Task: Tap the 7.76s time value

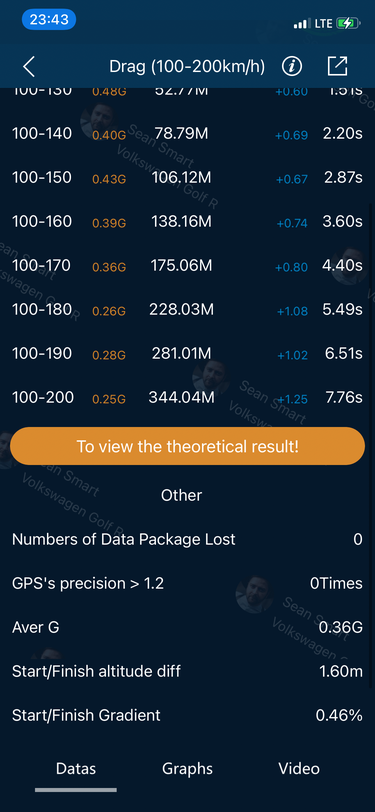Action: [342, 398]
